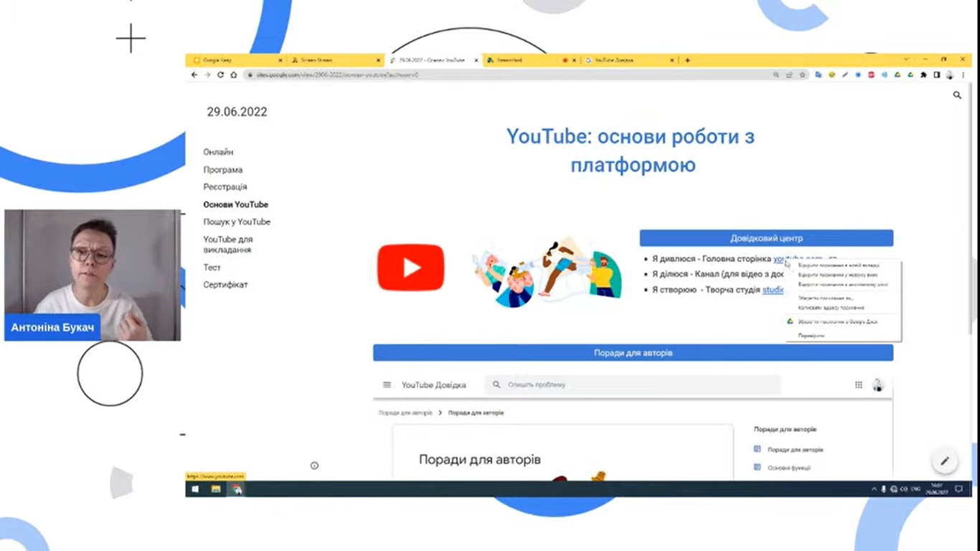Click the pencil edit page button
Viewport: 980px width, 551px height.
(x=945, y=461)
